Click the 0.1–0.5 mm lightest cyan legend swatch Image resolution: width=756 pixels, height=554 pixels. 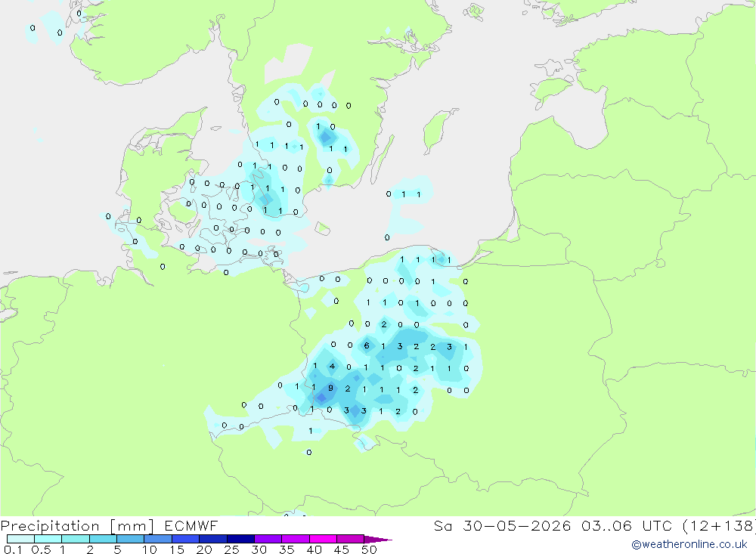point(20,539)
